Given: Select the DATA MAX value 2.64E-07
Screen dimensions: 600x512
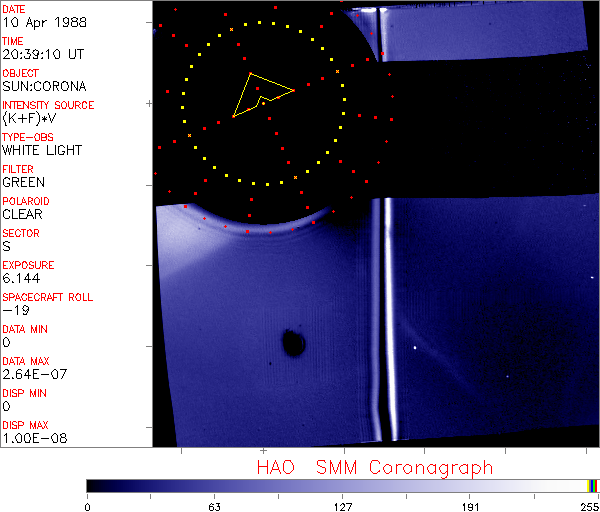Looking at the screenshot, I should [30, 374].
